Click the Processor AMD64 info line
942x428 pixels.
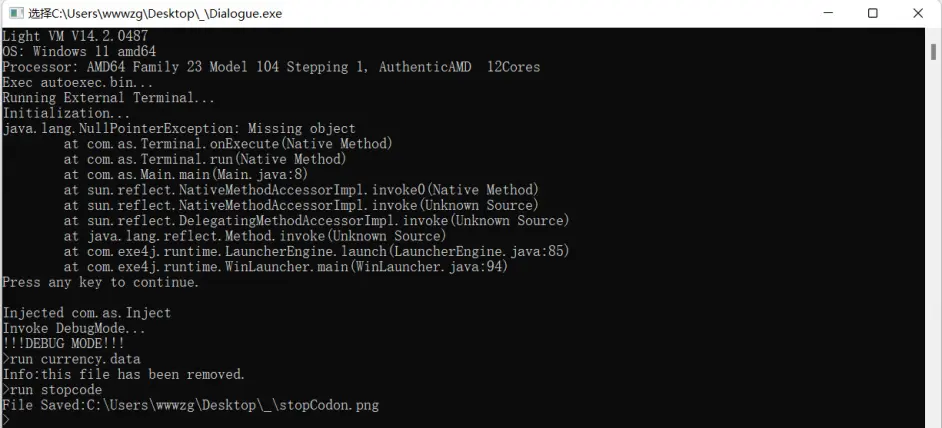coord(271,67)
